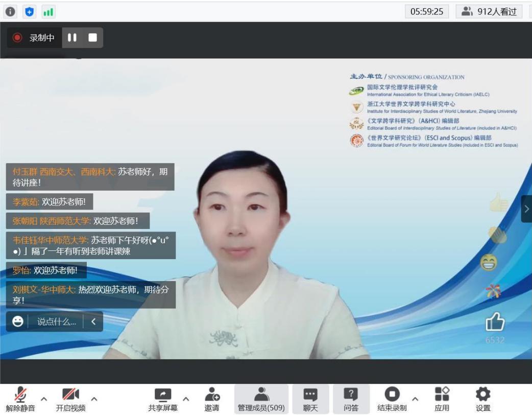
Task: Open the 912人看过 viewers count
Action: pyautogui.click(x=489, y=12)
